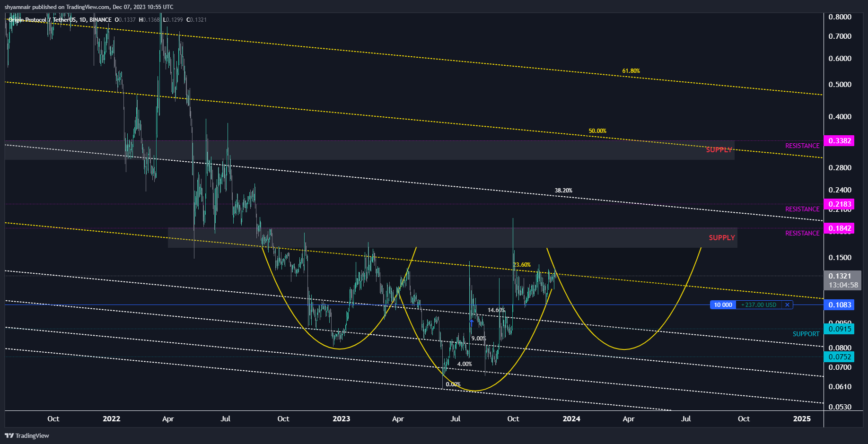Click the 2023 label on the time axis
The image size is (868, 444).
[x=342, y=419]
